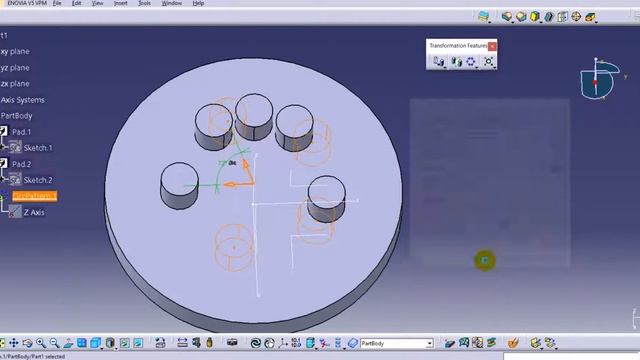Click the Axis System tool icon
The image size is (640, 360).
click(x=283, y=343)
